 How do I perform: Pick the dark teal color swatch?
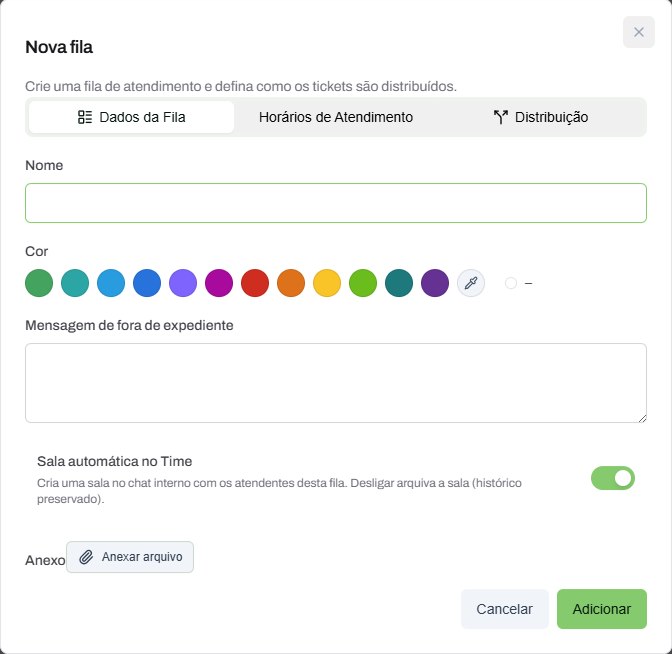(x=399, y=283)
